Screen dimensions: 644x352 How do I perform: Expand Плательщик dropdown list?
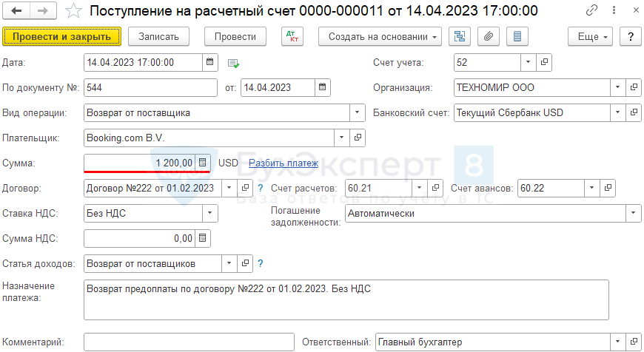pos(342,138)
